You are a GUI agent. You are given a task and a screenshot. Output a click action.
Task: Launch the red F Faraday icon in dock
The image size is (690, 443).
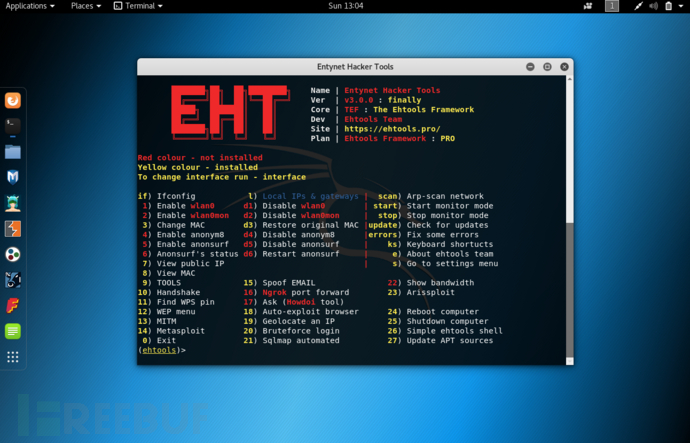tap(13, 306)
